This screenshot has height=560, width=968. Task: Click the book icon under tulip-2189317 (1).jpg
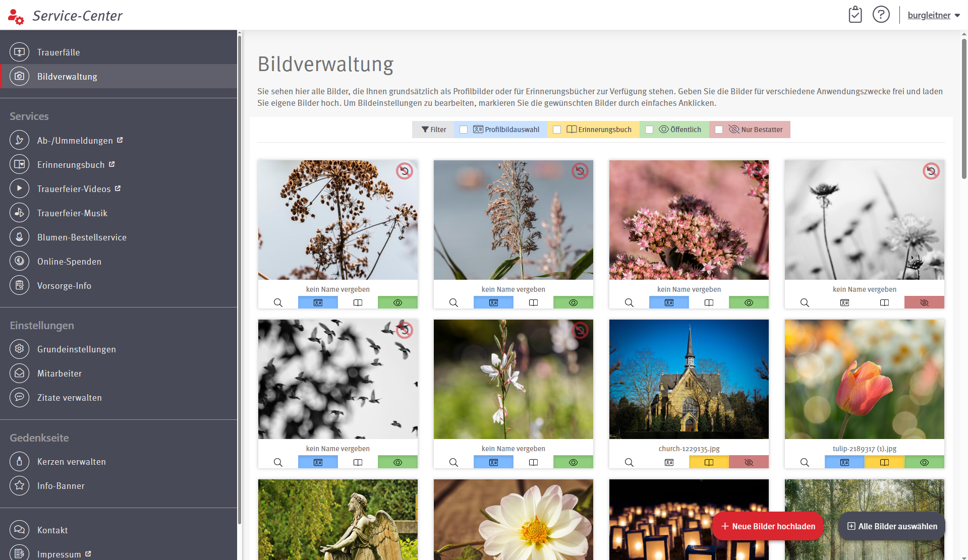[x=884, y=462]
